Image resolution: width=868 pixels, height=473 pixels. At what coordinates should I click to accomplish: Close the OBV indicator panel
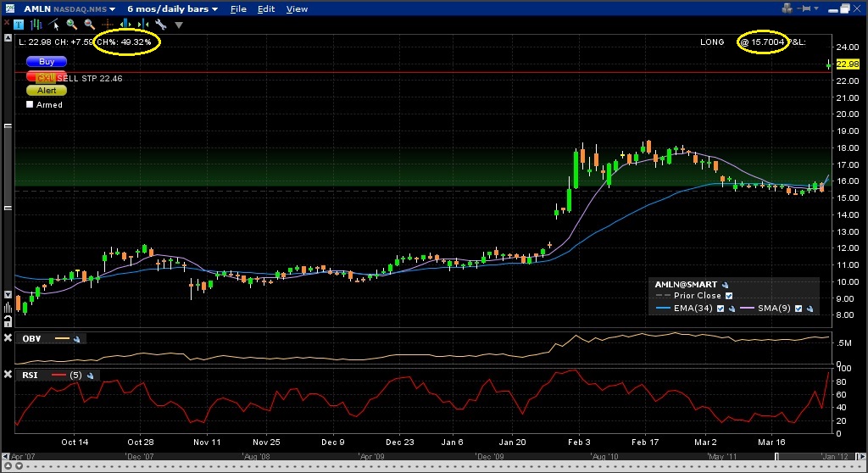[8, 339]
